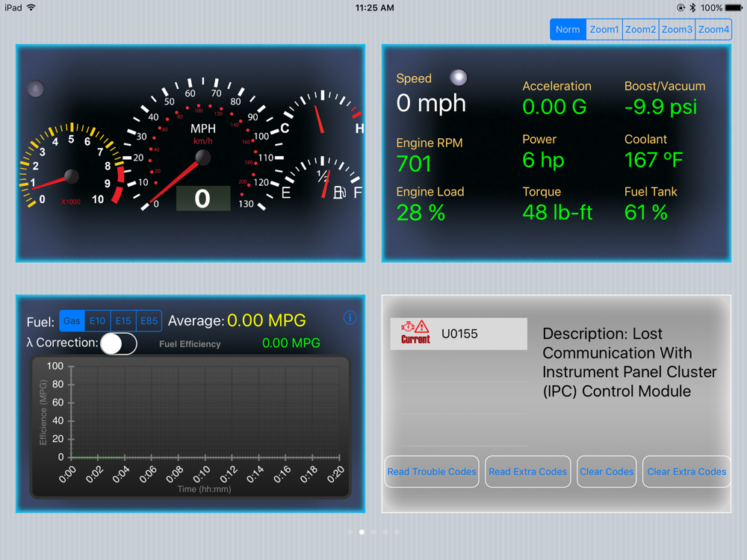Viewport: 747px width, 560px height.
Task: Tap the 11:25 AM clock
Action: (374, 7)
